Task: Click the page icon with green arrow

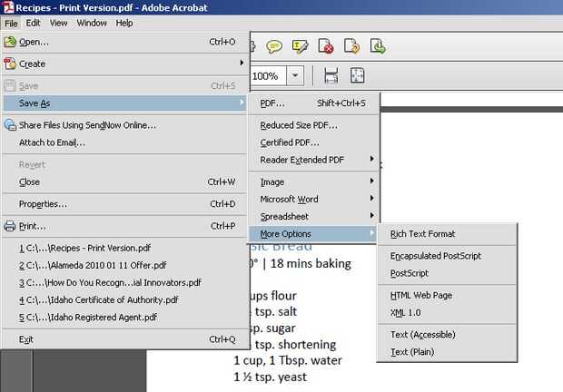Action: pyautogui.click(x=378, y=46)
